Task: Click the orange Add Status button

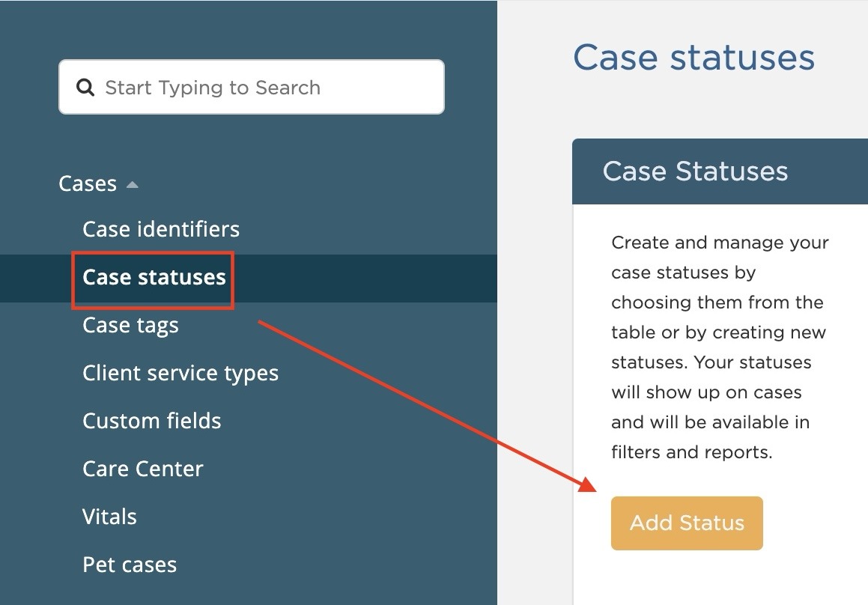Action: (x=687, y=523)
